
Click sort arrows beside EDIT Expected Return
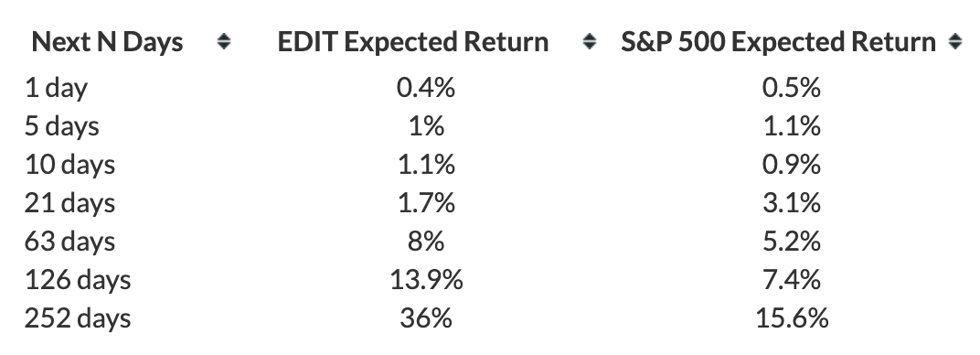point(589,42)
